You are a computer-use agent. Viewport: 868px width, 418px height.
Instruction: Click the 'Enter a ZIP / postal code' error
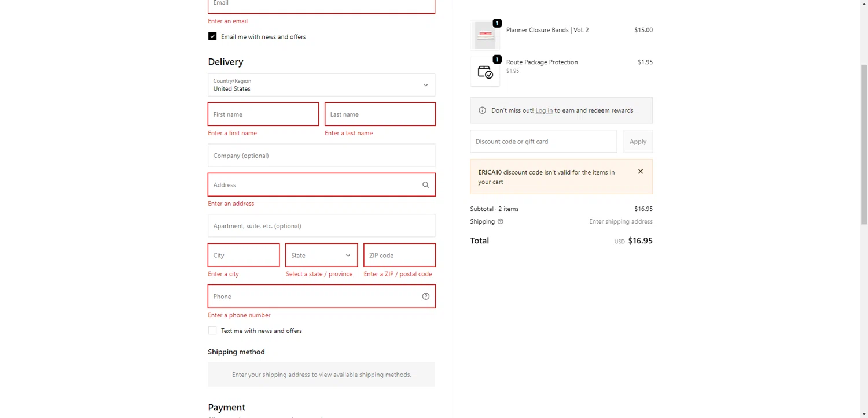pos(398,274)
